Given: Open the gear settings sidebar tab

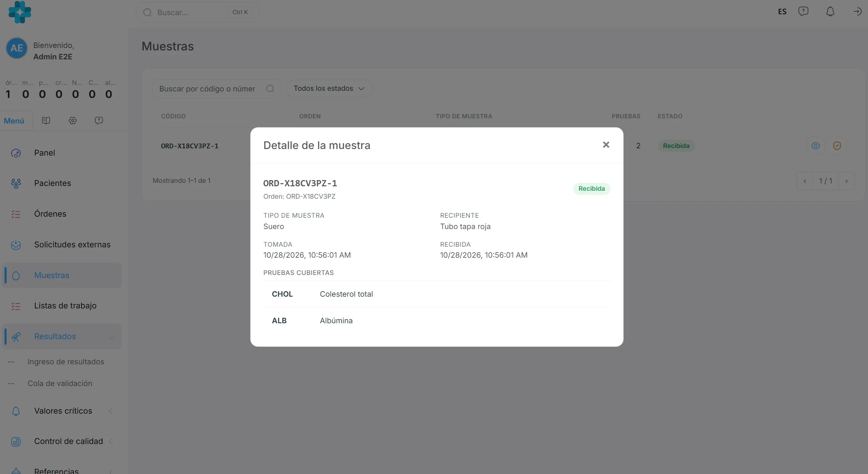Looking at the screenshot, I should [73, 120].
